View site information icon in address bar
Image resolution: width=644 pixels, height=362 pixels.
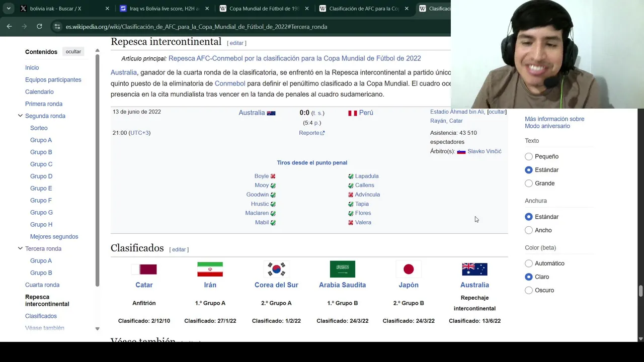(57, 27)
